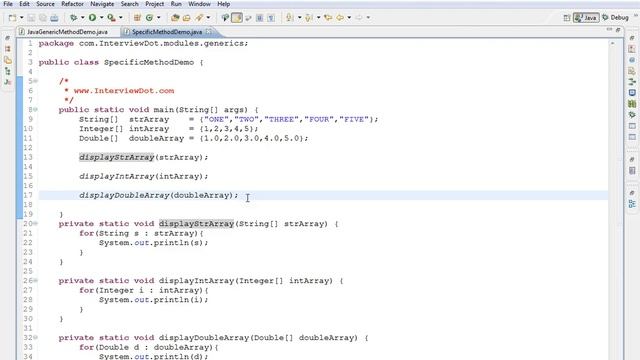Open the External Tools dropdown arrow

pos(120,18)
